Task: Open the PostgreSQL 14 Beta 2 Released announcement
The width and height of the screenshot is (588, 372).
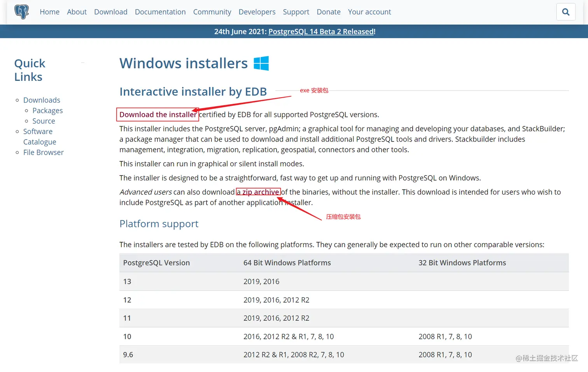Action: (321, 31)
